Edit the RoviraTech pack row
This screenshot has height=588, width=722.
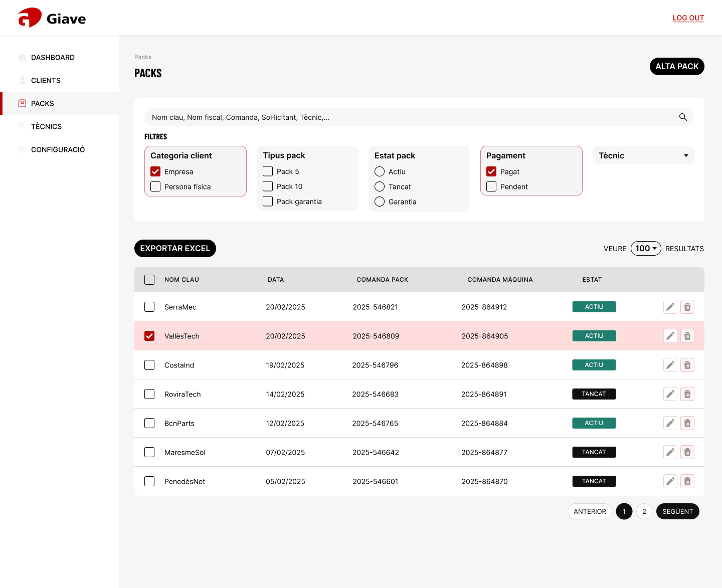click(x=670, y=394)
